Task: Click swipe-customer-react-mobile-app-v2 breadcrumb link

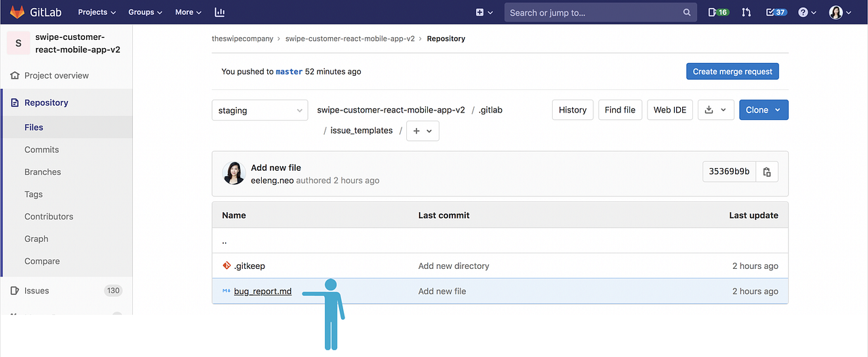Action: (x=350, y=39)
